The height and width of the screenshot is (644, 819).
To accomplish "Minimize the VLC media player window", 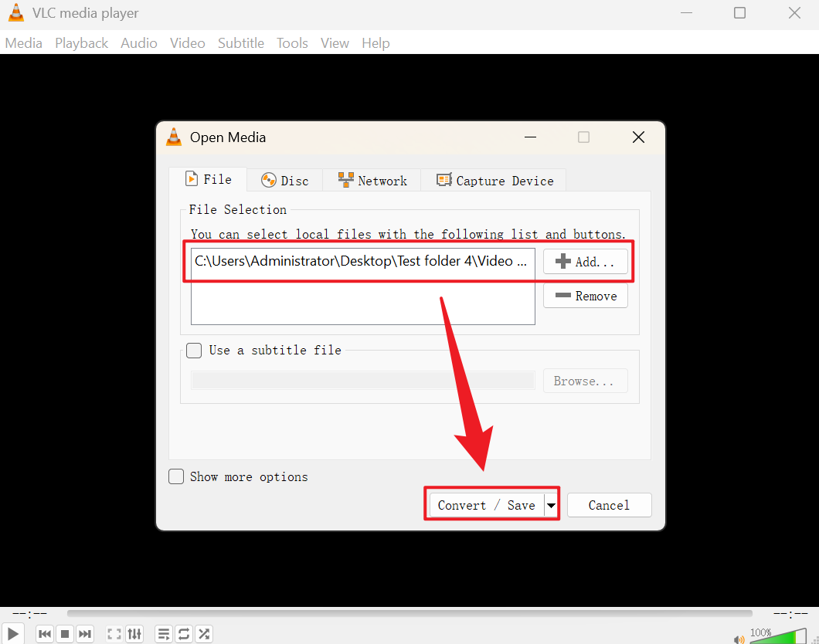I will [x=686, y=12].
